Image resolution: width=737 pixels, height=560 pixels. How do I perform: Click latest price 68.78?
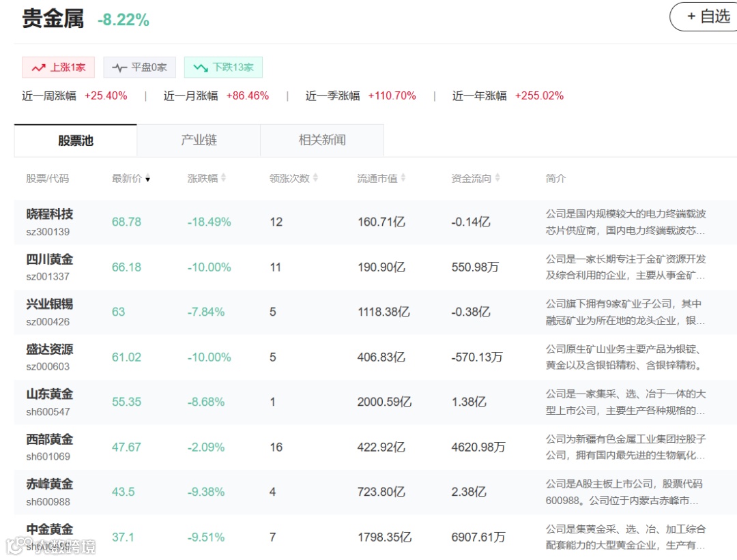(x=126, y=222)
